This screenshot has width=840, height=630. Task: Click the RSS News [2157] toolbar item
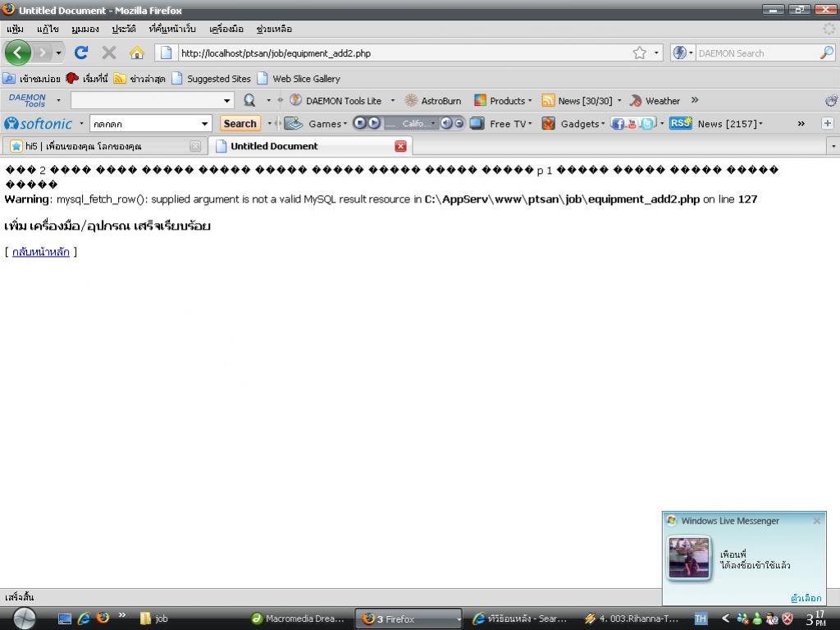[715, 124]
